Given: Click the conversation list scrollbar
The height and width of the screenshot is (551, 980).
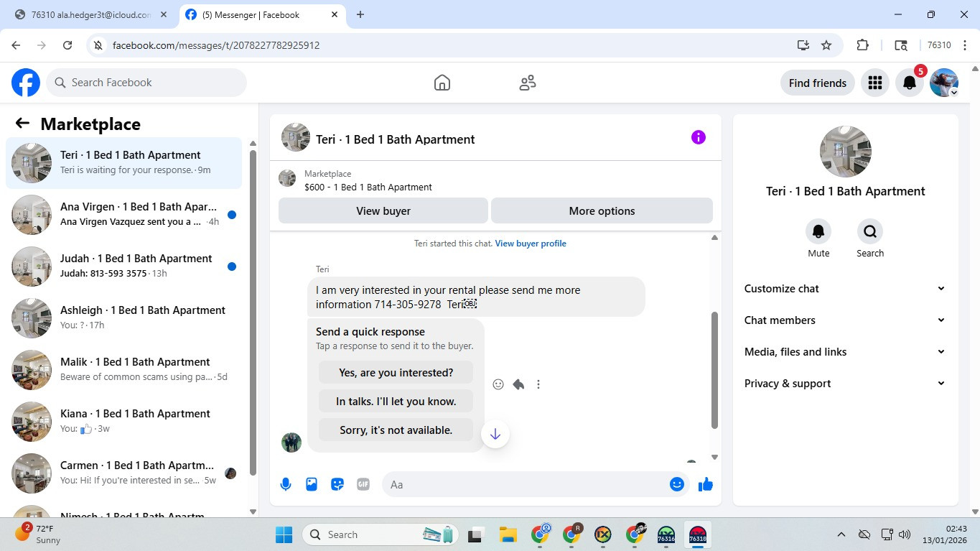Looking at the screenshot, I should [x=253, y=312].
